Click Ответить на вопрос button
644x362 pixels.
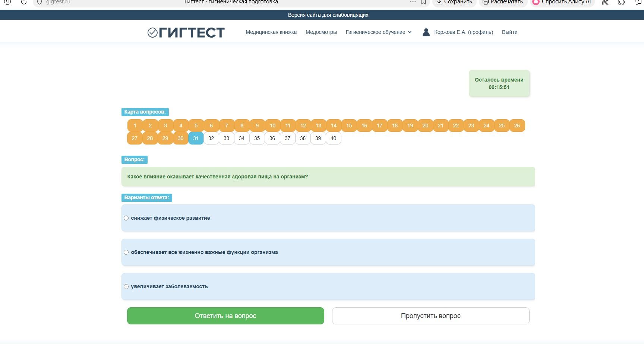[x=225, y=316]
